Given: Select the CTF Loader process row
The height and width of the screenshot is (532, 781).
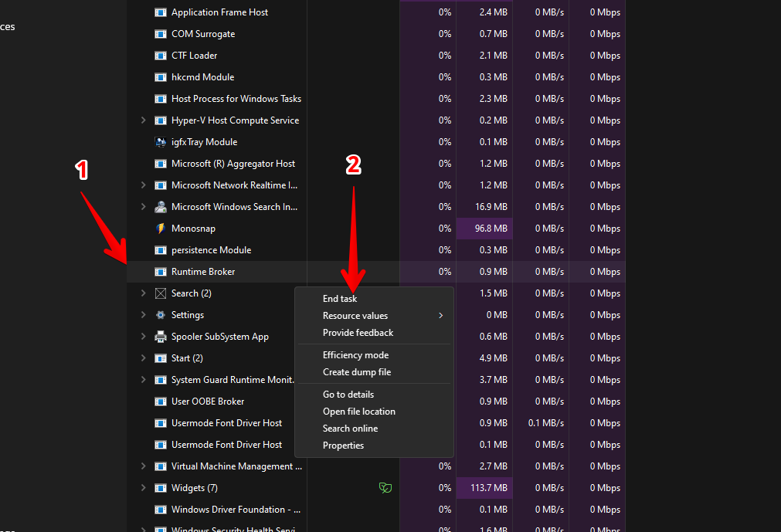Looking at the screenshot, I should [194, 56].
